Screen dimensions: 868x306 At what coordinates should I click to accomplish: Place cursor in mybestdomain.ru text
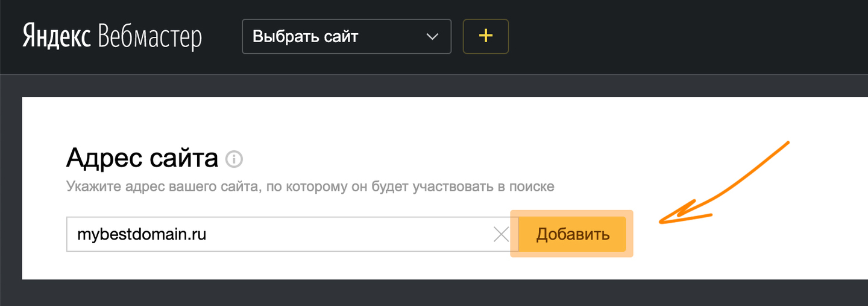142,234
